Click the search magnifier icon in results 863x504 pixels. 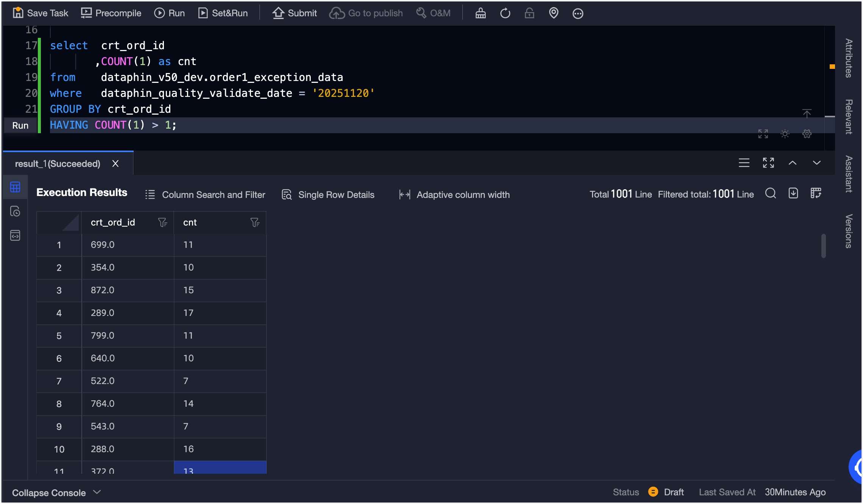771,194
